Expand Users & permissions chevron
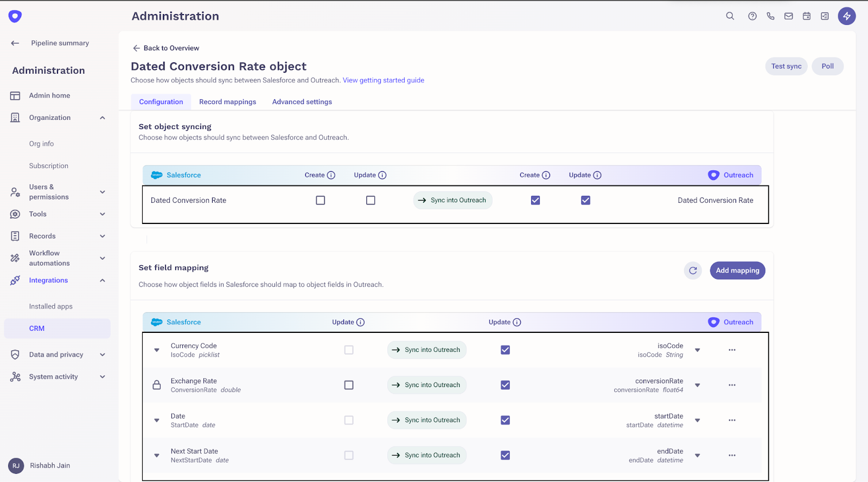 point(103,192)
